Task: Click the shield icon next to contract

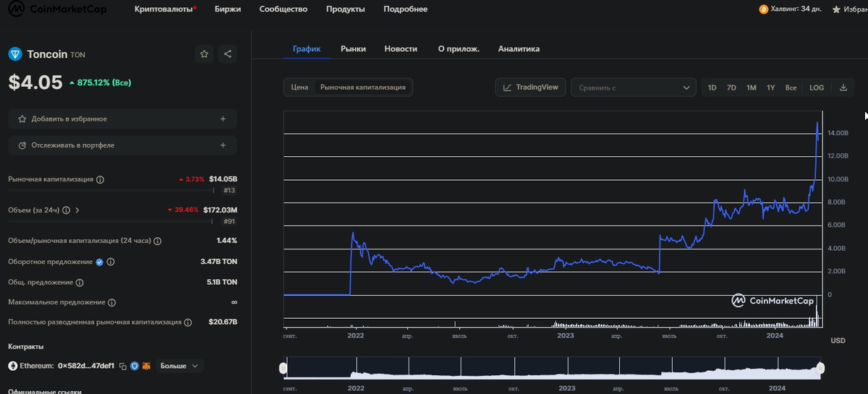Action: click(134, 367)
